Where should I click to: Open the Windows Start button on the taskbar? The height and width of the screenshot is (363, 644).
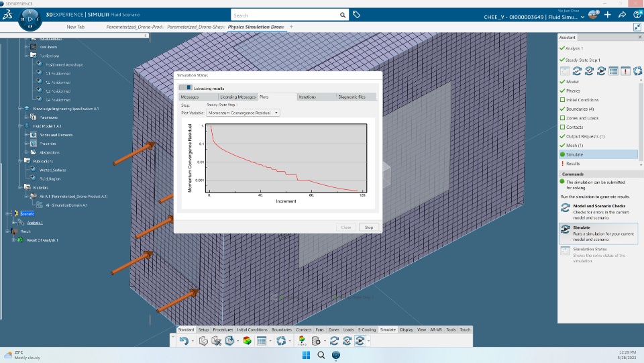306,355
